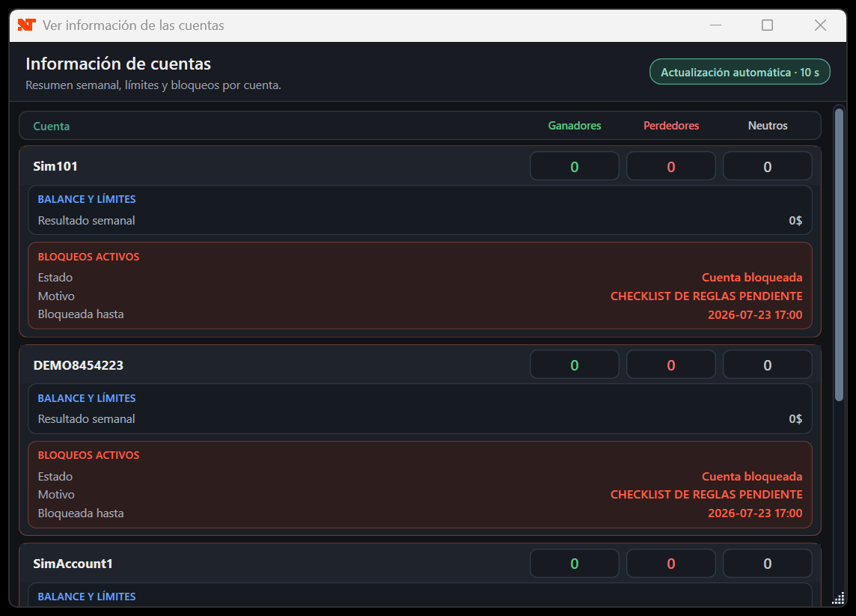Click the Perdedores column header
The image size is (856, 616).
coord(671,126)
